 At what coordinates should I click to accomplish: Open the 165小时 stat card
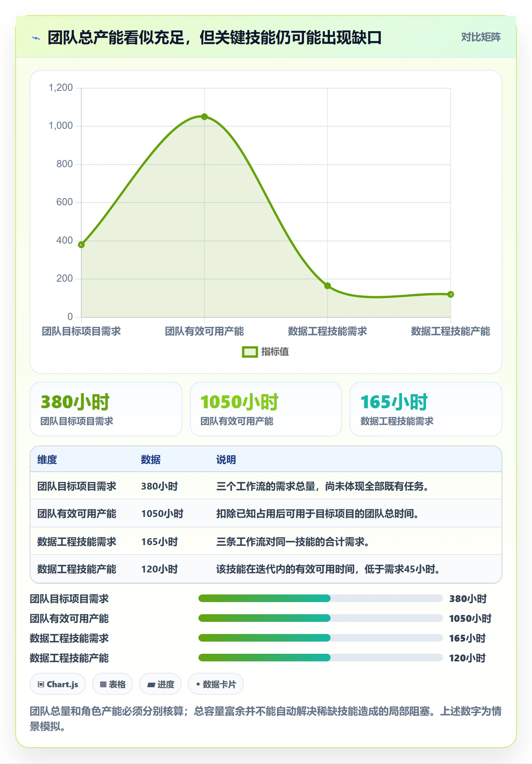pyautogui.click(x=426, y=409)
